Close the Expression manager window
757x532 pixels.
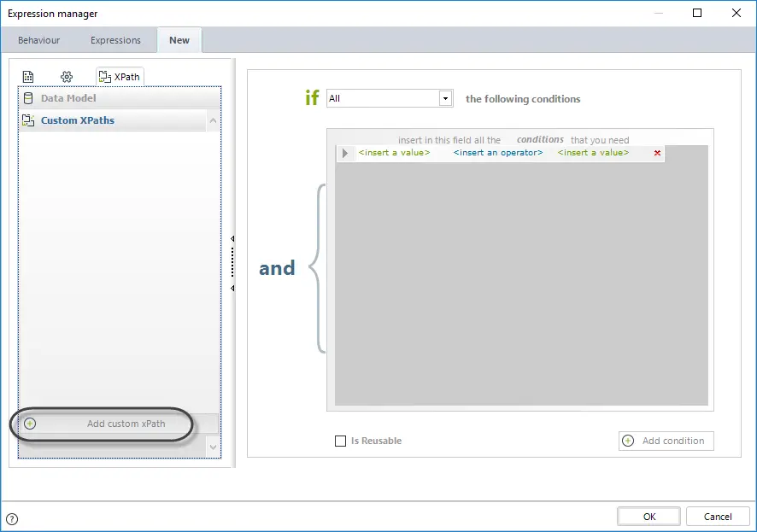pyautogui.click(x=736, y=13)
